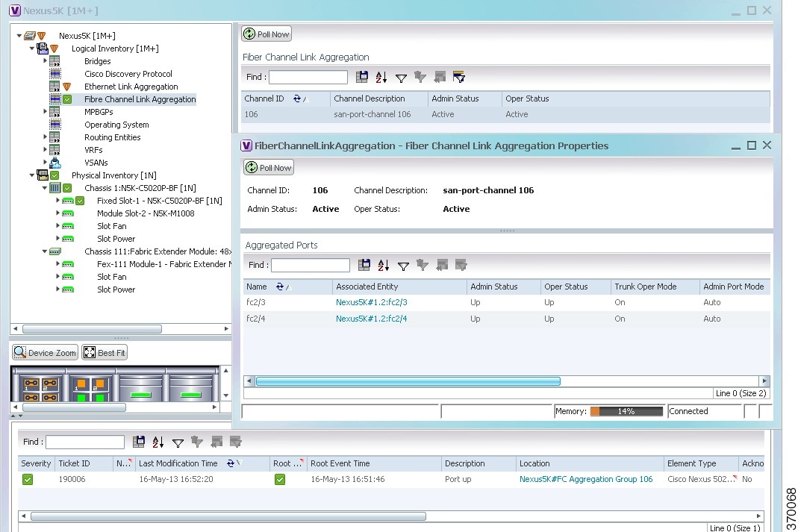Viewport: 798px width, 532px height.
Task: Expand the Module Slot-2 - N5K-M1008 node
Action: click(57, 213)
